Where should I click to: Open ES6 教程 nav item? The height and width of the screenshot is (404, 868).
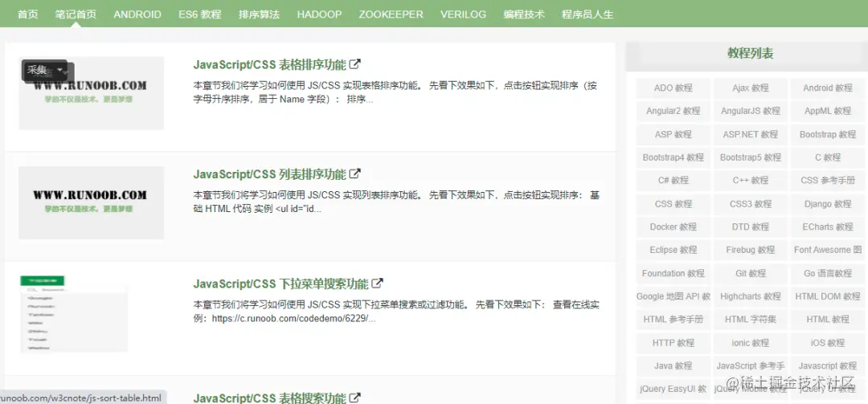pyautogui.click(x=200, y=14)
